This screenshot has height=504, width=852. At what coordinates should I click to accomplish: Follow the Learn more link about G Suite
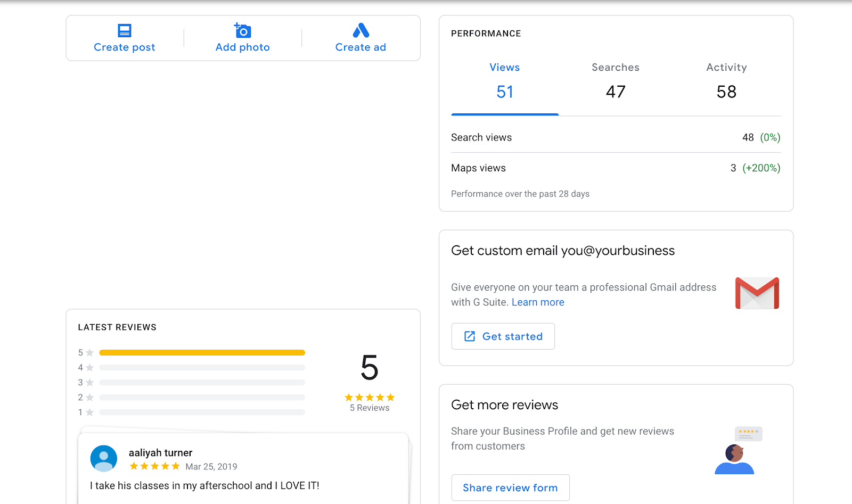(538, 302)
